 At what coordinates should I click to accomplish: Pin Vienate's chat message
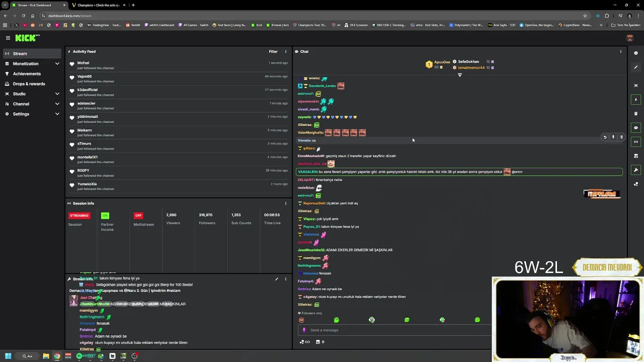coord(613,137)
